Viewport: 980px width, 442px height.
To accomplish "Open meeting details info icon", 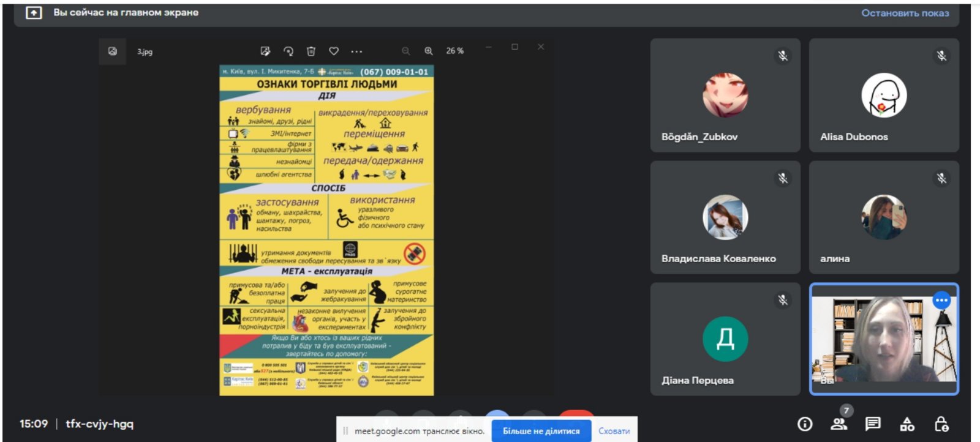I will click(805, 424).
